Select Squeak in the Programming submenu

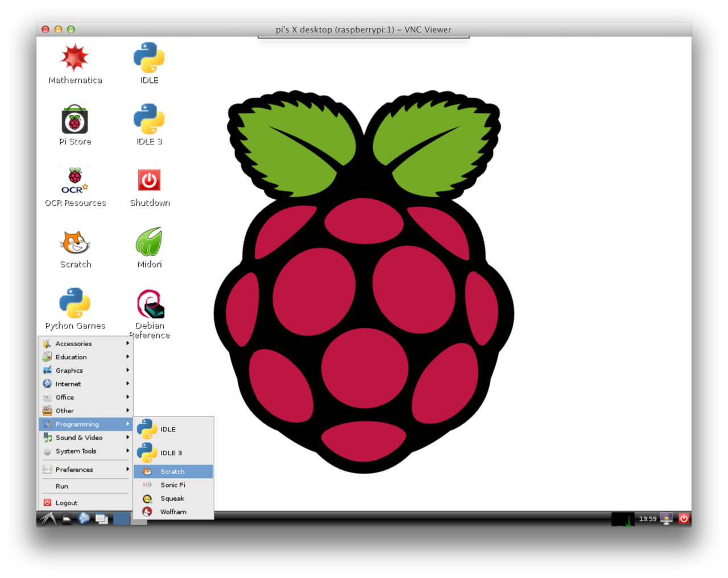click(173, 498)
